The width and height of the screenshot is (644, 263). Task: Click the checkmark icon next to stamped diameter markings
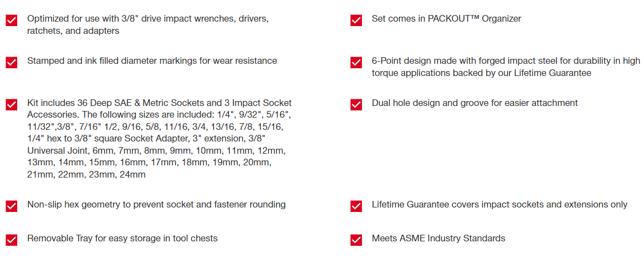11,62
